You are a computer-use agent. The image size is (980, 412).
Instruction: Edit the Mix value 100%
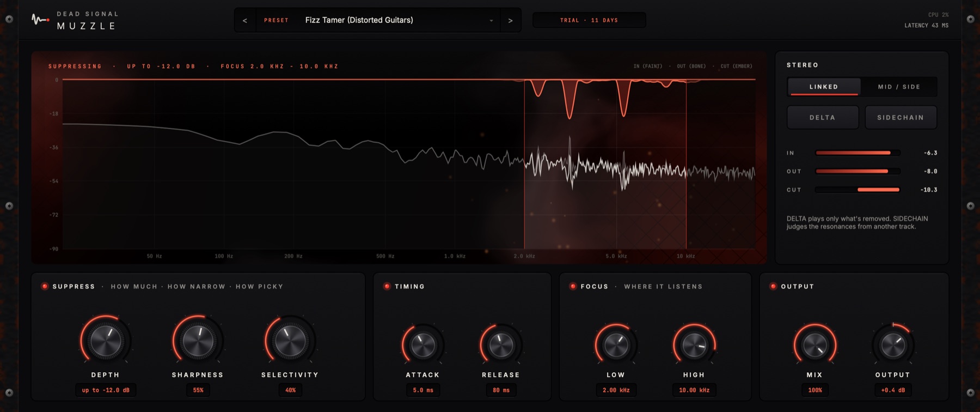pos(815,390)
